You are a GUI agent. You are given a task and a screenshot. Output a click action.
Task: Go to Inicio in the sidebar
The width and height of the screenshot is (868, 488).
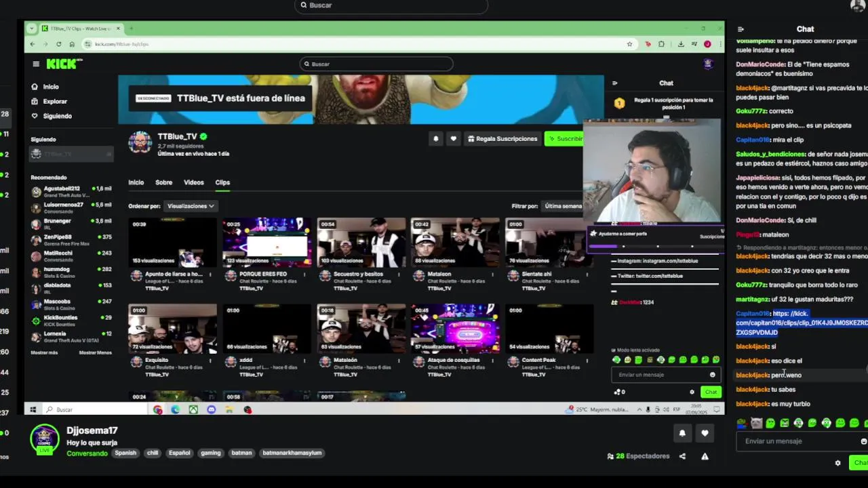pos(45,87)
